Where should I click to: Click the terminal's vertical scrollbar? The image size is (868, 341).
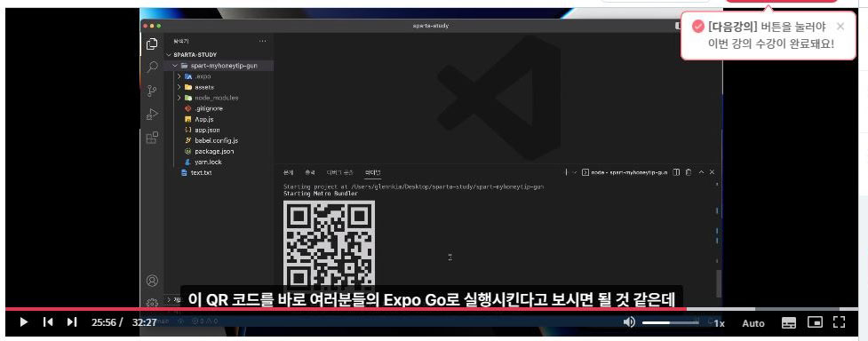tap(719, 283)
